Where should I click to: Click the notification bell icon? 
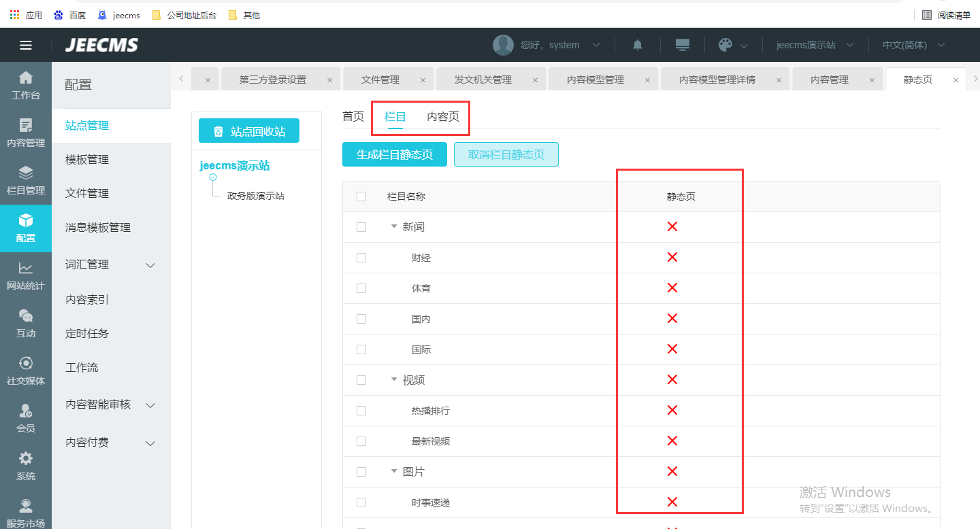click(638, 45)
